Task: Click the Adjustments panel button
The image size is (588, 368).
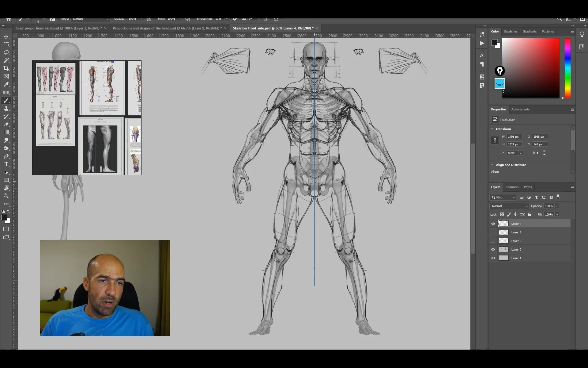Action: click(520, 109)
